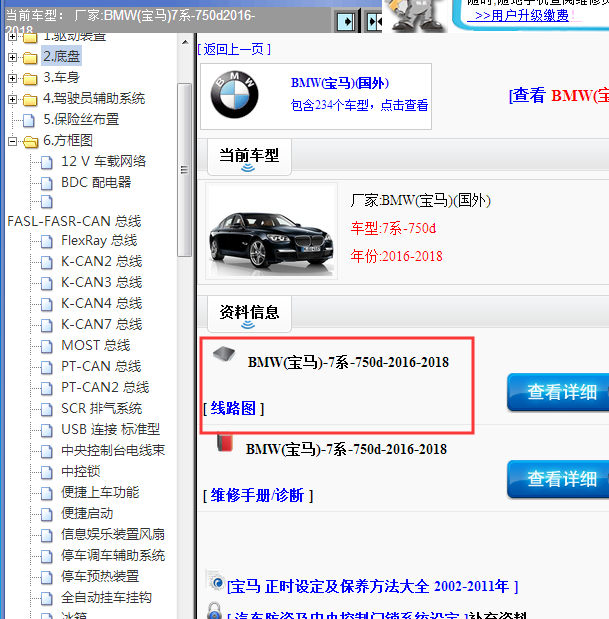Screen dimensions: 609x619
Task: Click the MOST 总线 page icon
Action: [x=47, y=346]
